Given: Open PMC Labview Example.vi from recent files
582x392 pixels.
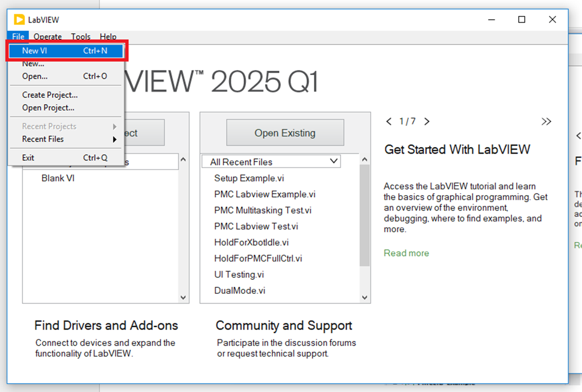Looking at the screenshot, I should [264, 194].
